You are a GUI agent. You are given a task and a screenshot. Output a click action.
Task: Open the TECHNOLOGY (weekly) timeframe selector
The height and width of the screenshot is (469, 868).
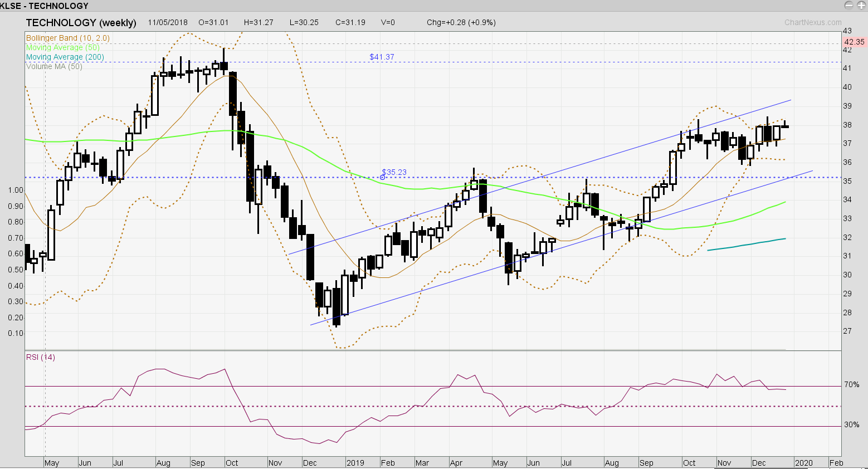80,24
